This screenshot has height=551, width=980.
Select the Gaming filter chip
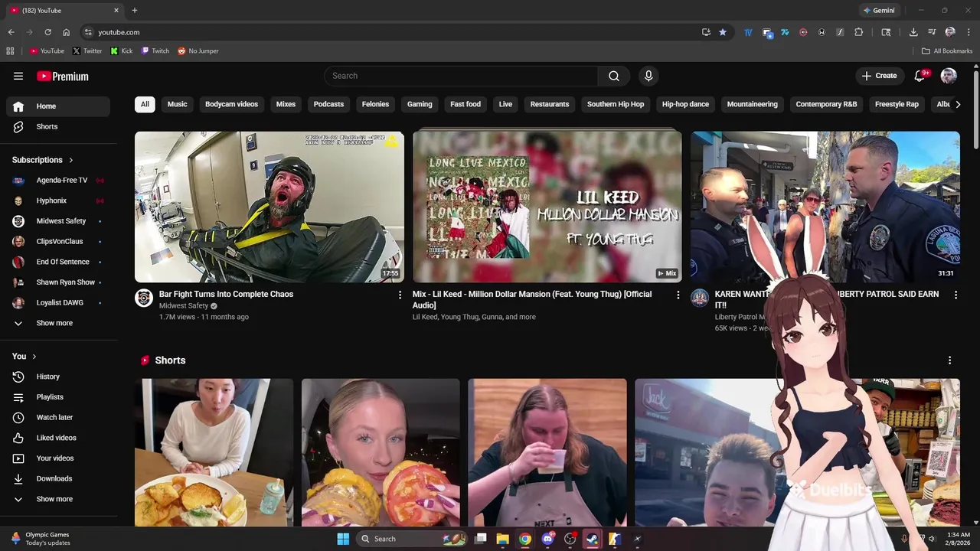420,104
